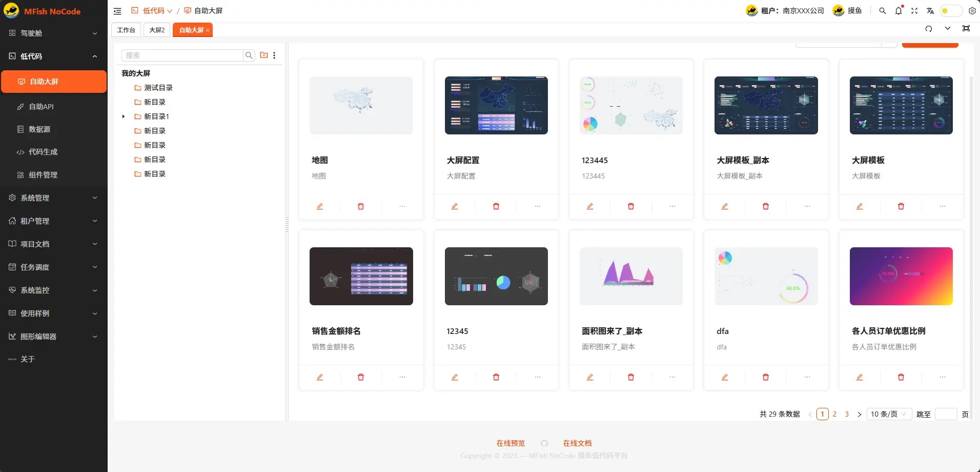Click the notification bell icon

point(898,11)
